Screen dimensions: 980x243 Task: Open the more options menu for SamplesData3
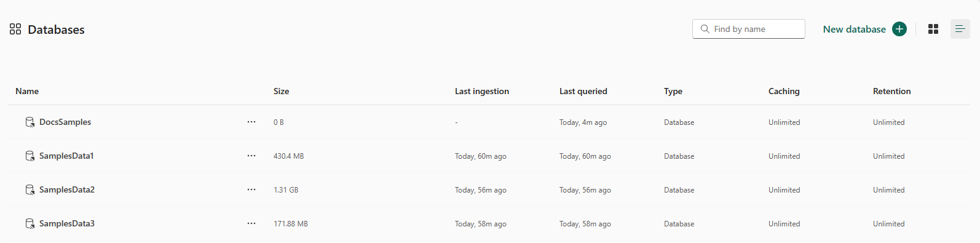coord(251,223)
